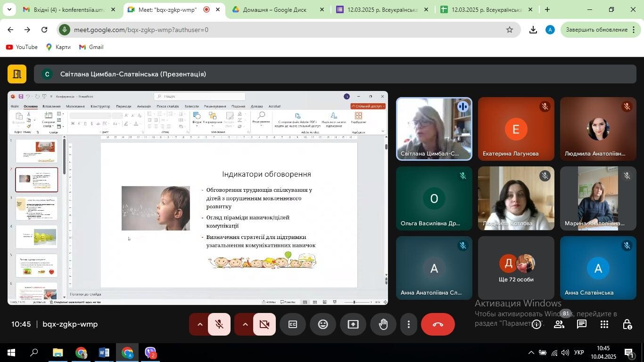
Task: Show the participants list with 81 badge
Action: (x=560, y=324)
